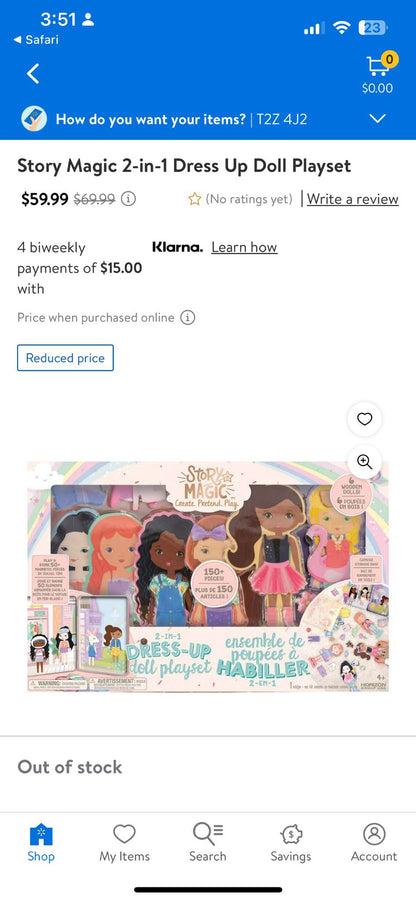This screenshot has height=901, width=416.
Task: Tap the ratings star icon
Action: (x=195, y=199)
